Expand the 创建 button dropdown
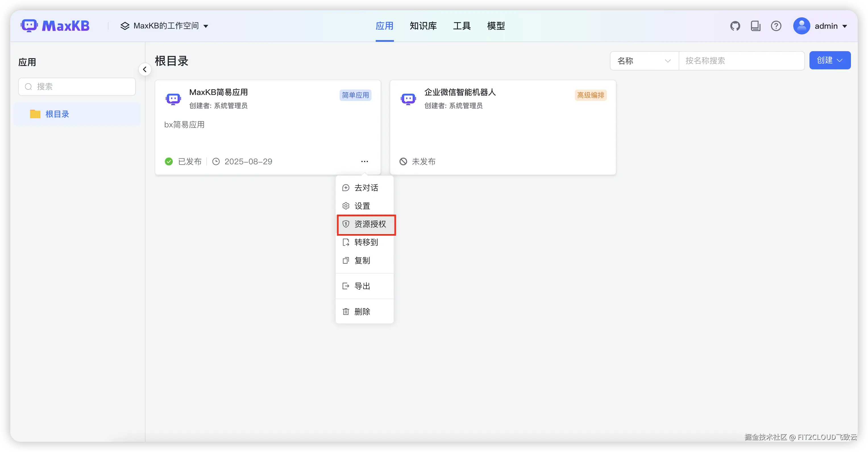 (x=830, y=60)
